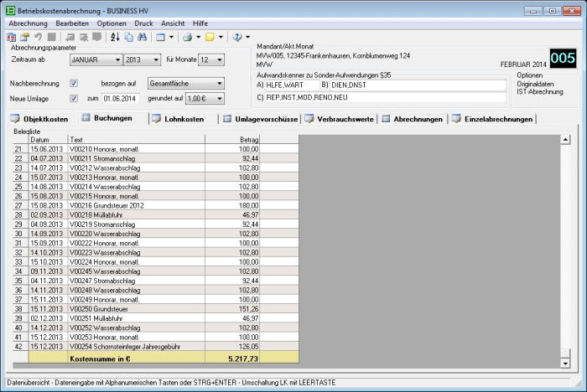The height and width of the screenshot is (392, 587).
Task: Click the calendar icon in toolbar
Action: 11,37
